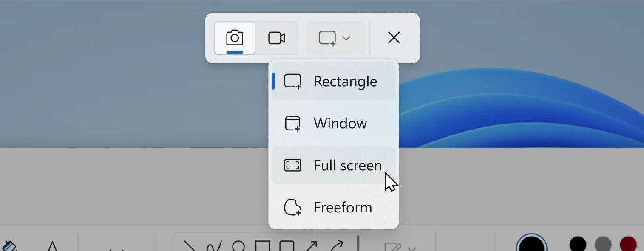Pick the gray color swatch
This screenshot has width=644, height=251.
pos(603,245)
